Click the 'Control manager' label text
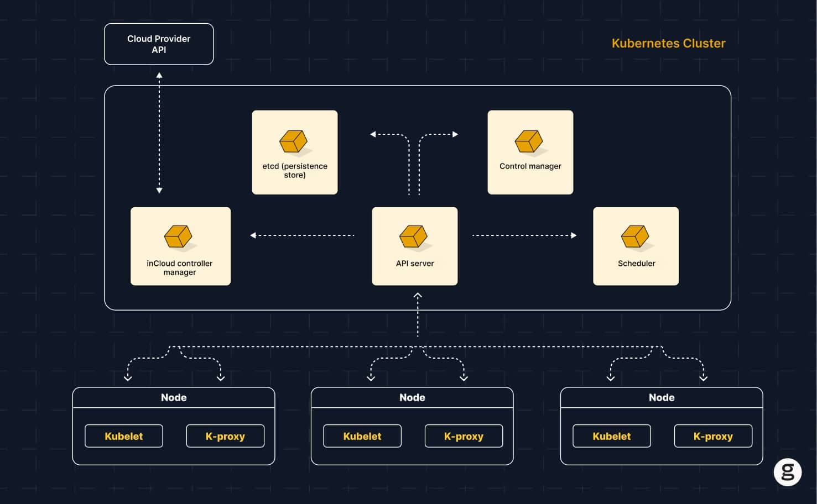The image size is (817, 504). (x=530, y=166)
